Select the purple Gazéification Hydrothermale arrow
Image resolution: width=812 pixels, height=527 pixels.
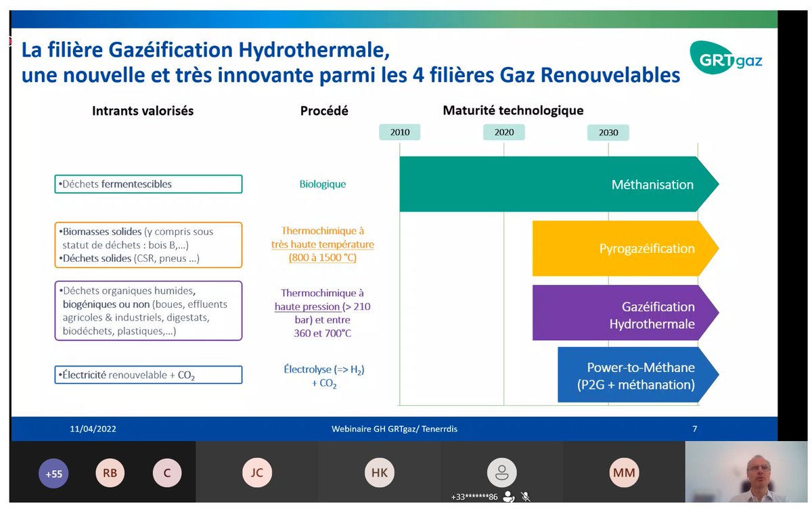[x=623, y=313]
